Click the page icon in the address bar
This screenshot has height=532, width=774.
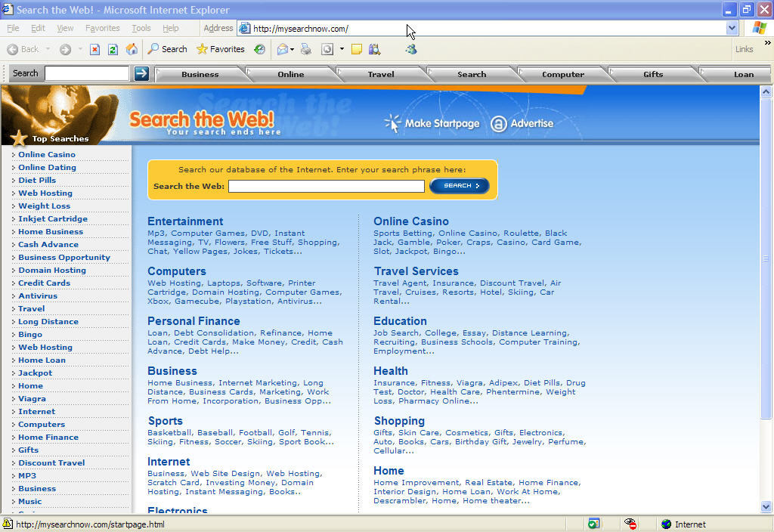244,29
